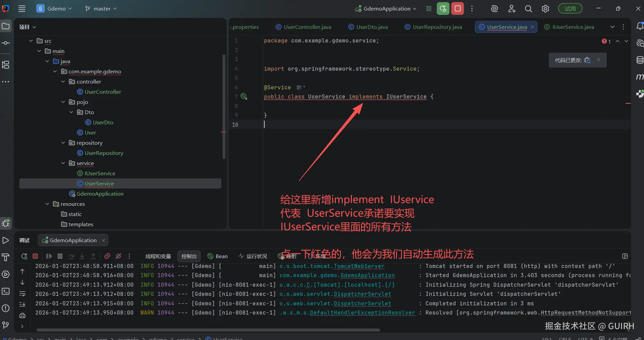
Task: Close the UserService.java editor tab
Action: click(x=532, y=27)
